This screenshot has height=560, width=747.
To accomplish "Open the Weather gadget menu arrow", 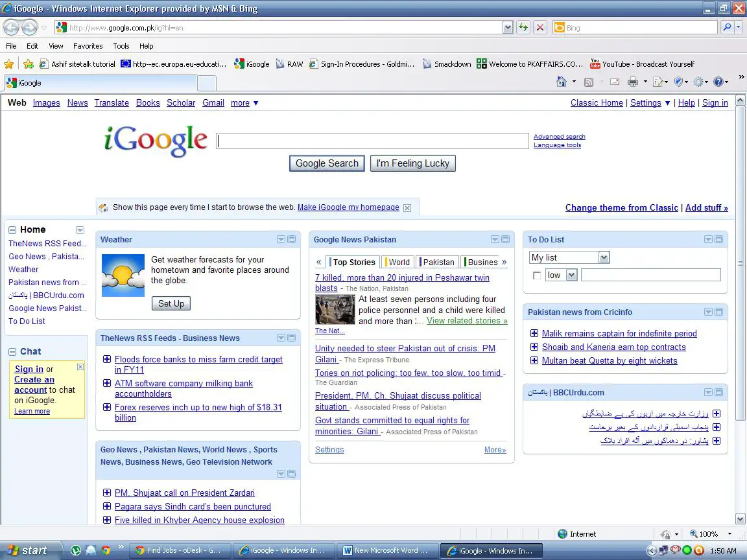I will pyautogui.click(x=281, y=239).
